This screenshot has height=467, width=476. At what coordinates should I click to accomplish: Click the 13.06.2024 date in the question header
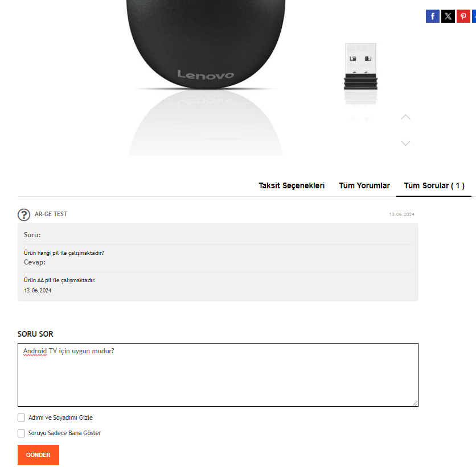coord(401,214)
